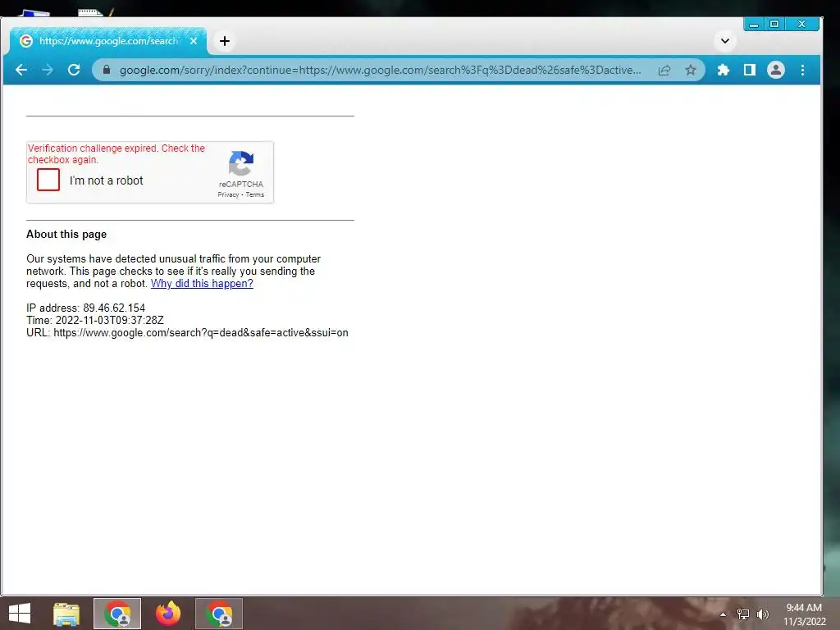Minimize the Chrome window

click(754, 24)
